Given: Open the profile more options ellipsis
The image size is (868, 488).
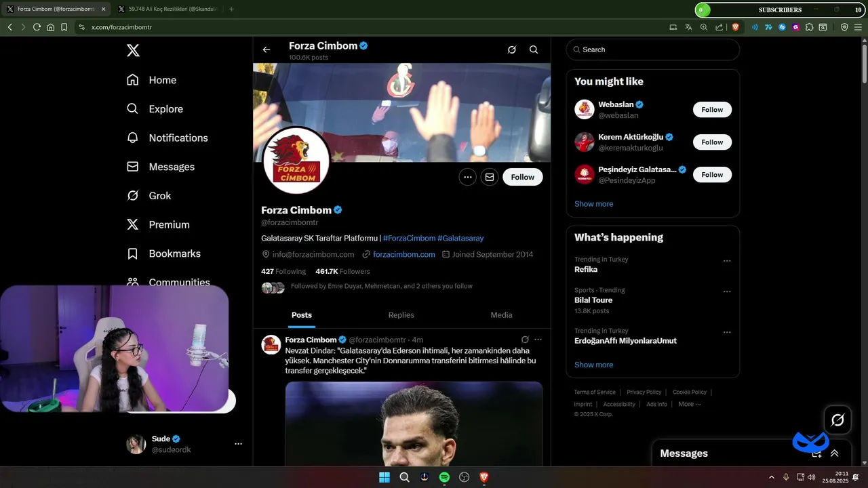Looking at the screenshot, I should coord(467,177).
